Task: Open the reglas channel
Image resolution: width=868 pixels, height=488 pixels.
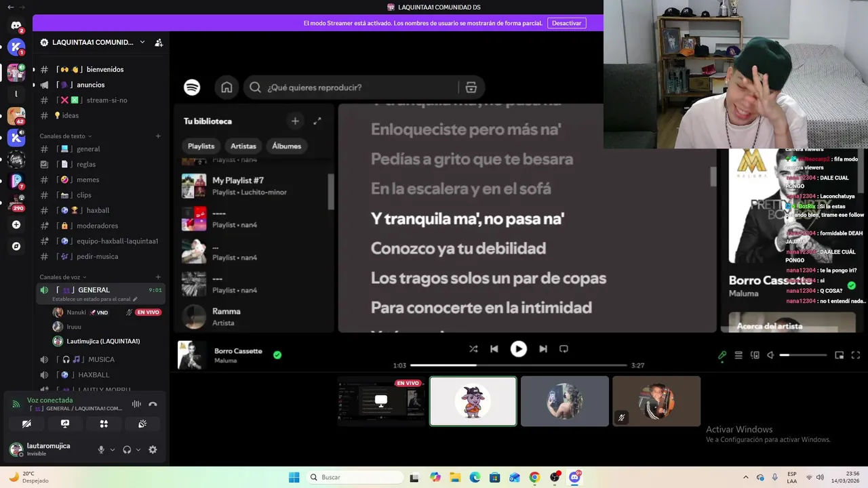Action: pos(102,165)
